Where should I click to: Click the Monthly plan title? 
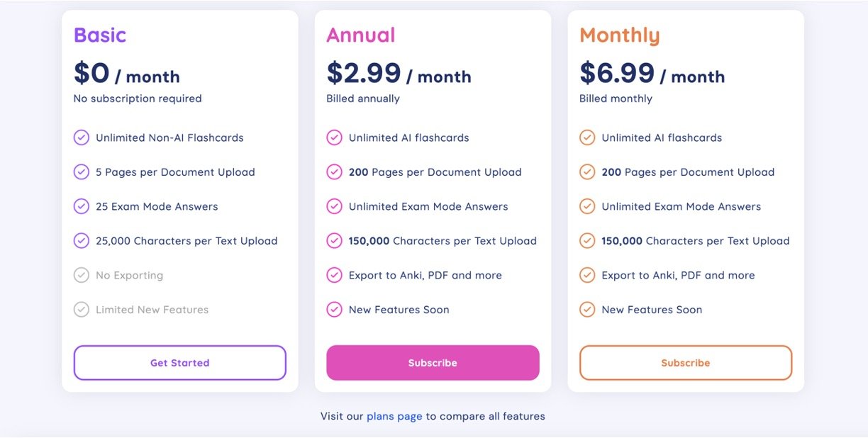pos(619,35)
